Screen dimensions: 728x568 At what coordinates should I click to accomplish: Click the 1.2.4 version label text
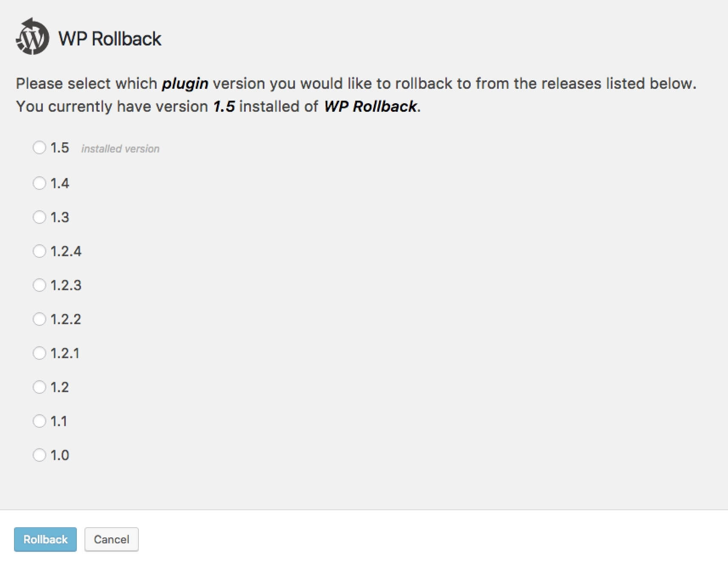click(66, 251)
